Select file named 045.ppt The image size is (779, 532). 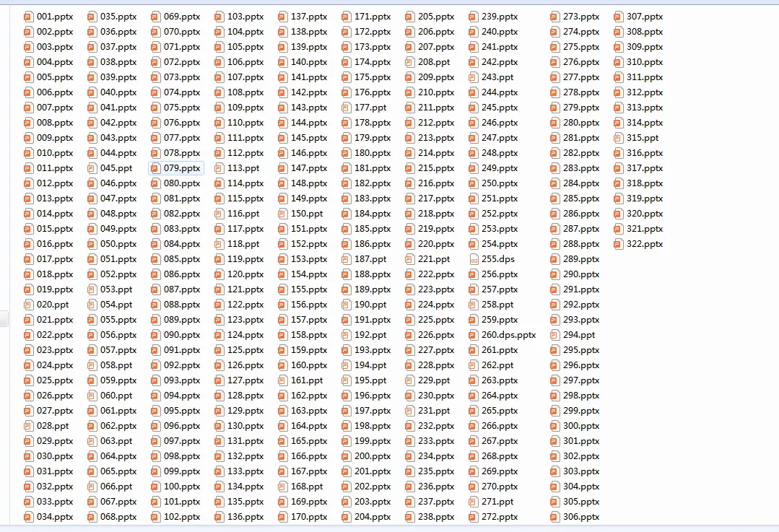click(116, 168)
